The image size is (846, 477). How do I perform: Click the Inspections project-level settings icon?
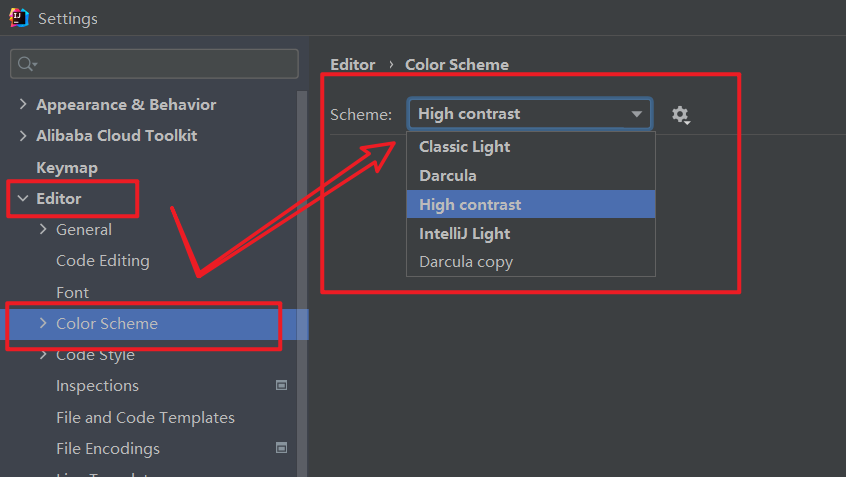(x=282, y=385)
